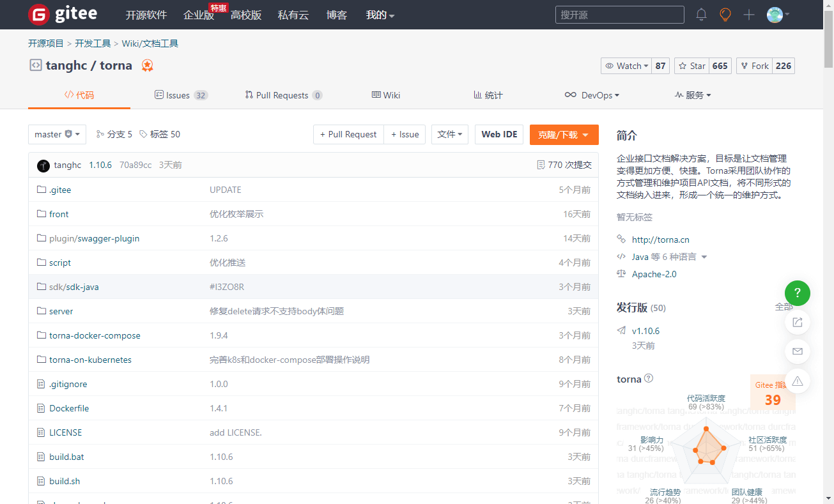Star the torna repository
The height and width of the screenshot is (504, 834).
click(691, 66)
